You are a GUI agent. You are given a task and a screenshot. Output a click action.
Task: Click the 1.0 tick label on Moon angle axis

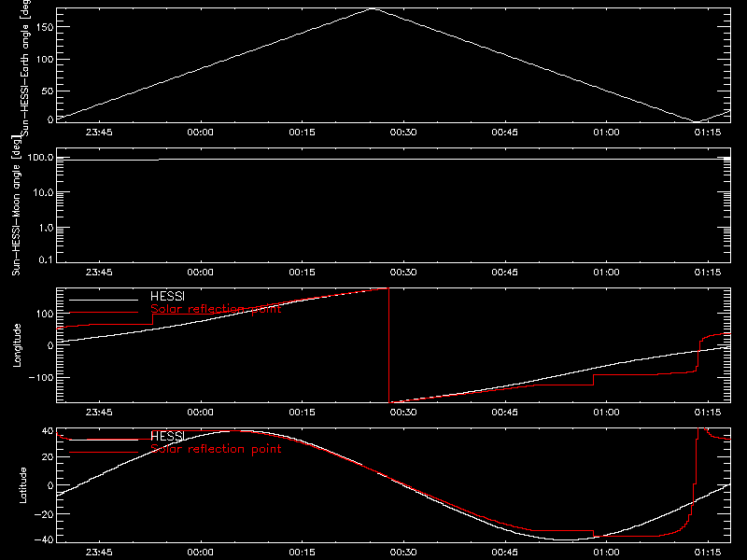46,228
